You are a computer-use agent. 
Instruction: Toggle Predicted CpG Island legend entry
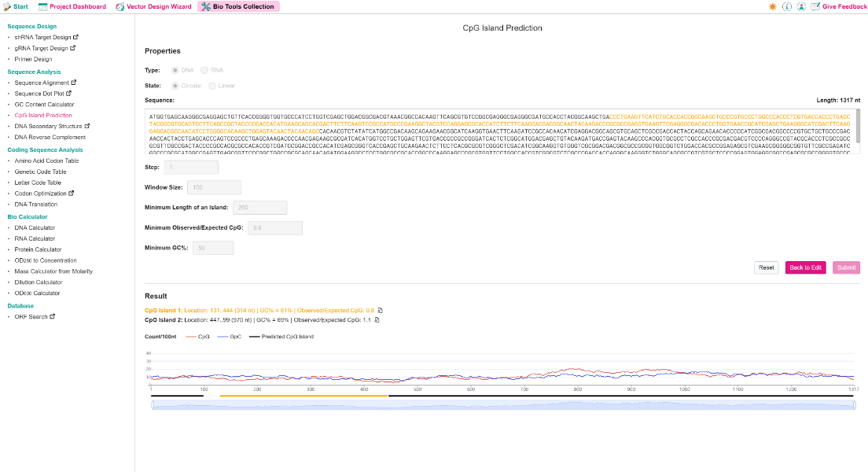tap(281, 336)
